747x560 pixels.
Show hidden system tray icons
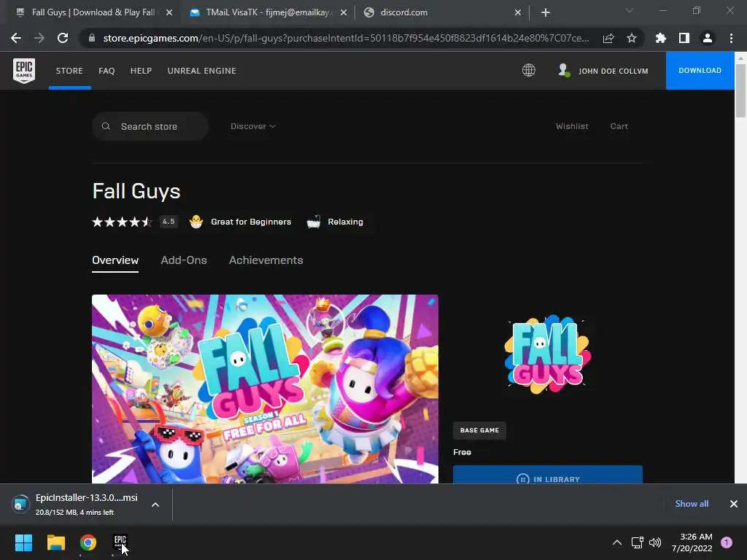tap(616, 542)
